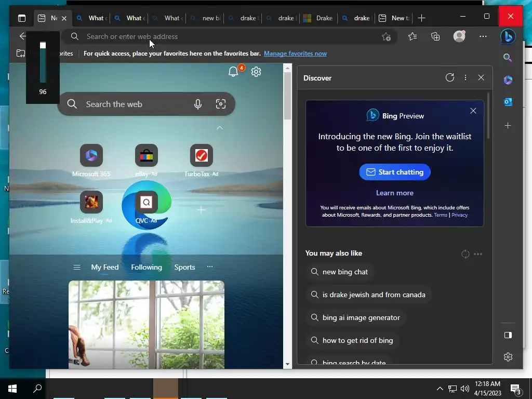The width and height of the screenshot is (532, 399).
Task: Close the Discover panel
Action: [481, 78]
